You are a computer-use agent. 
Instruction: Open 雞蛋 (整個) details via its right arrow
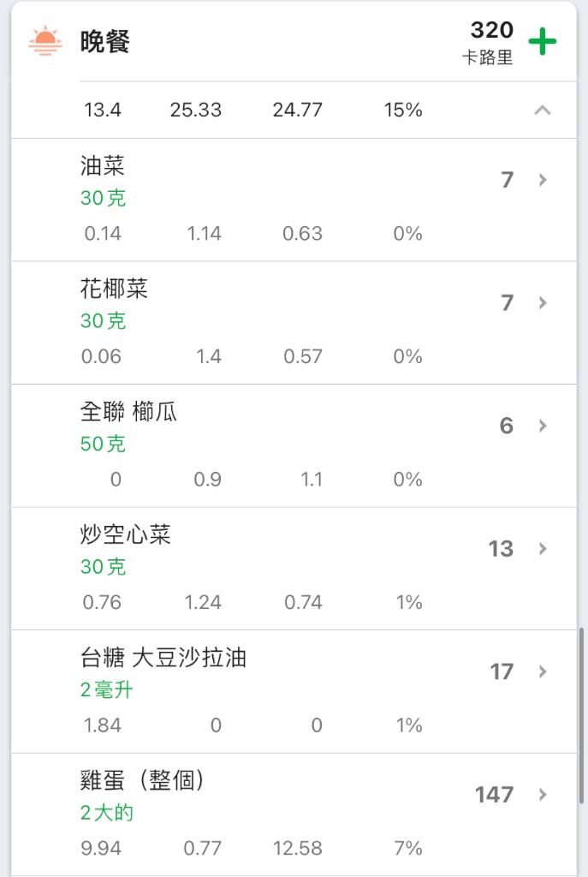click(542, 795)
